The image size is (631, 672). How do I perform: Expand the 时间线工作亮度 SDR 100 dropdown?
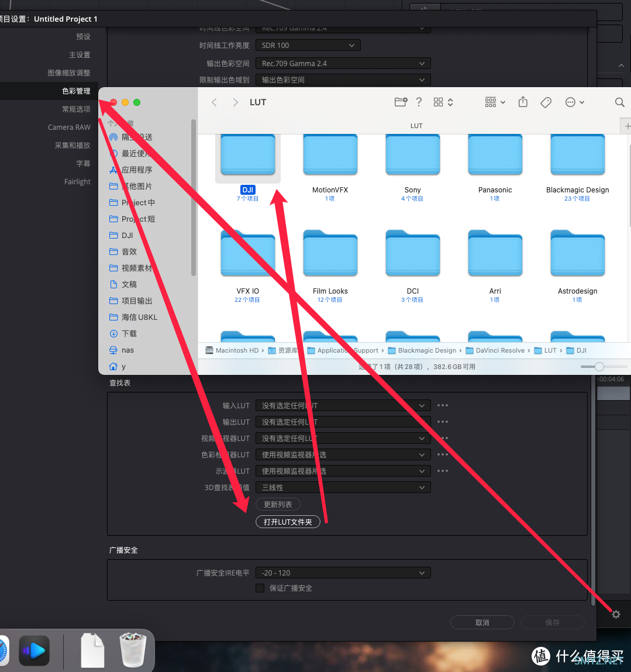pyautogui.click(x=308, y=46)
